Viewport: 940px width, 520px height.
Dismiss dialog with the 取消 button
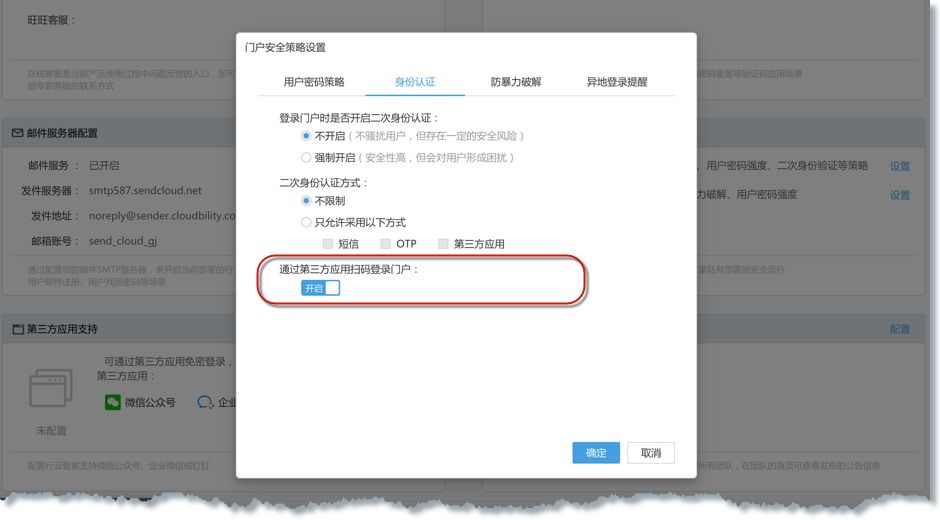[x=651, y=453]
